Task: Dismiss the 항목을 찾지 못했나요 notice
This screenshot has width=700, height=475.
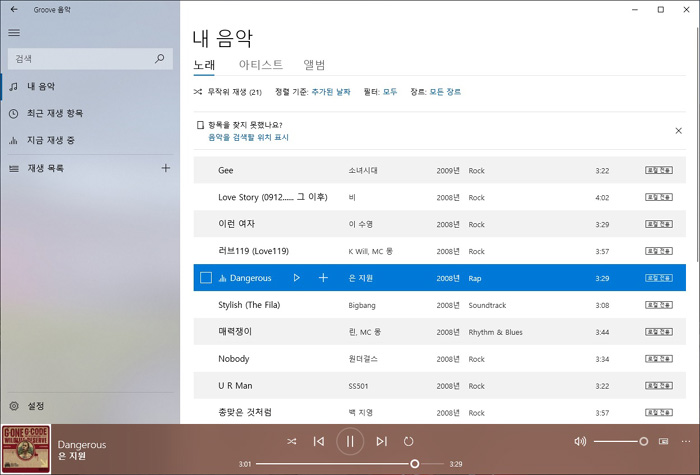Action: pyautogui.click(x=679, y=131)
